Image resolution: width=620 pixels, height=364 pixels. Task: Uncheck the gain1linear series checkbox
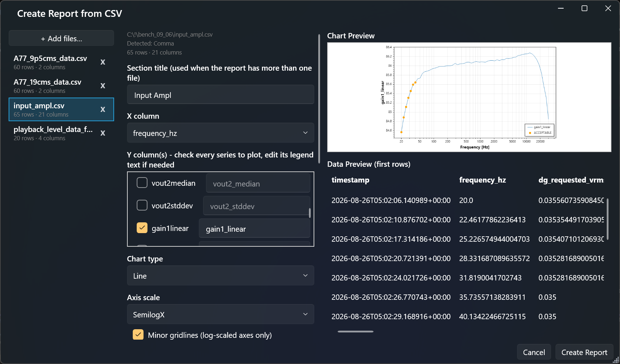pos(142,228)
